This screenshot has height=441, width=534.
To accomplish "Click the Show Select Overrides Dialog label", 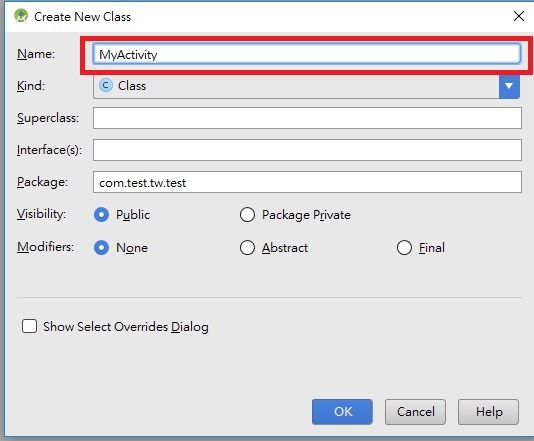I will click(x=126, y=327).
